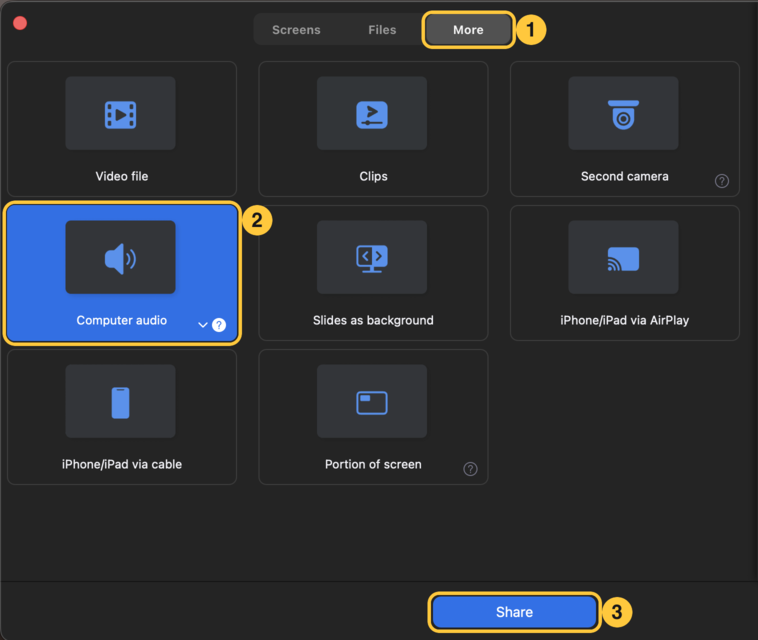This screenshot has width=758, height=640.
Task: Open help for Computer audio
Action: click(x=219, y=325)
